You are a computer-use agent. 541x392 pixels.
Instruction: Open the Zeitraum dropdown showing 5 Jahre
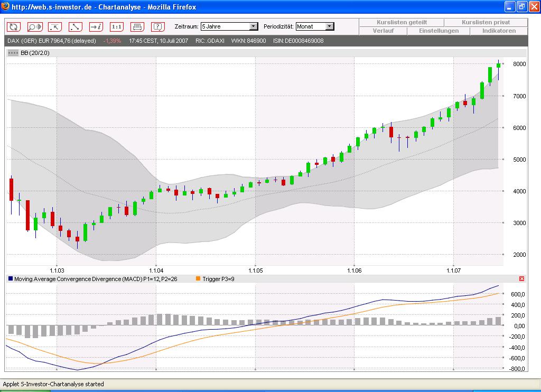[228, 25]
